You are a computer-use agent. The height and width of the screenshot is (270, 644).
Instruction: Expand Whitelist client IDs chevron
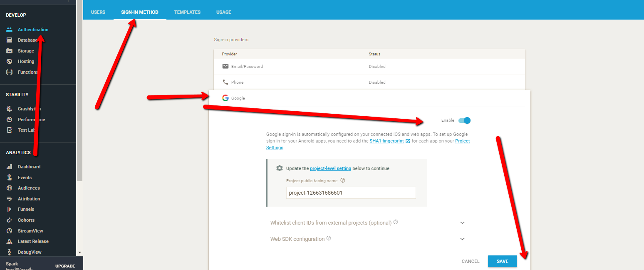(x=462, y=222)
